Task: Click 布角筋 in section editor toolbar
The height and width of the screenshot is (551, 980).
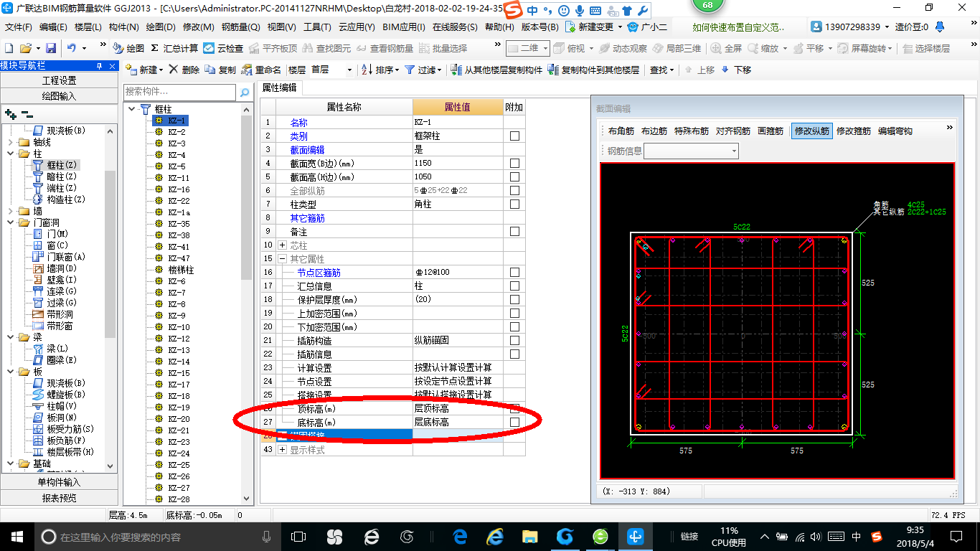Action: [x=621, y=131]
